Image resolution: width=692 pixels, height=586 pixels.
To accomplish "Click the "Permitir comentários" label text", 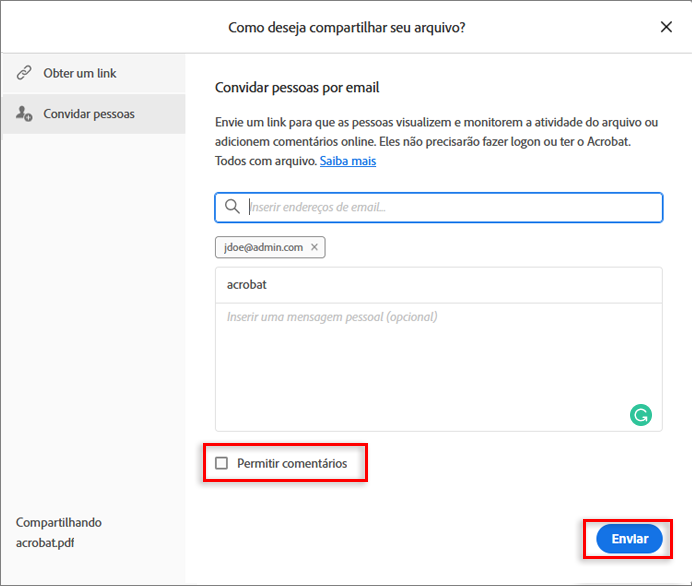I will pos(292,463).
